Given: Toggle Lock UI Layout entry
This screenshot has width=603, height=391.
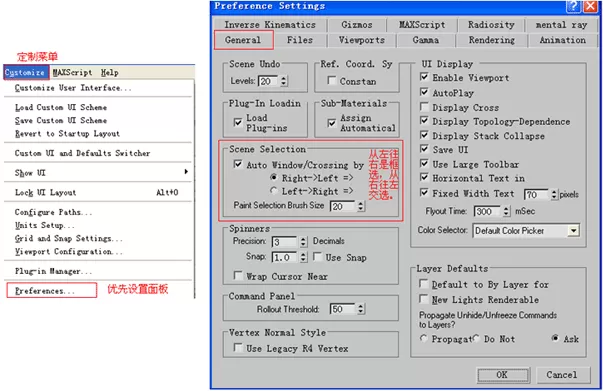Looking at the screenshot, I should [98, 192].
